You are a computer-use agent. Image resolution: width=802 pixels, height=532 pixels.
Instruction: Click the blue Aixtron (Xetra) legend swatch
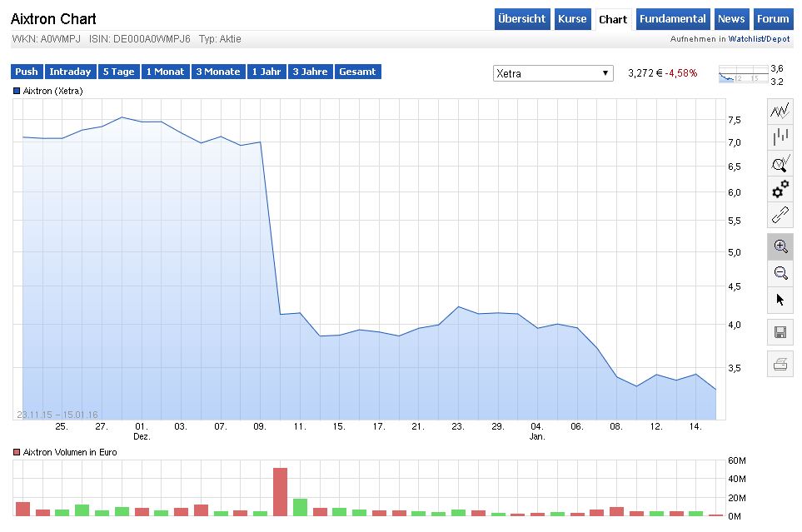click(x=17, y=91)
